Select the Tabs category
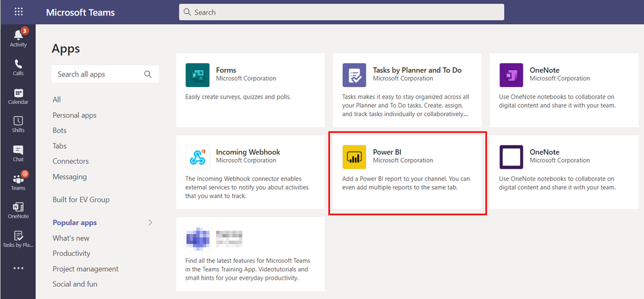 pos(59,146)
